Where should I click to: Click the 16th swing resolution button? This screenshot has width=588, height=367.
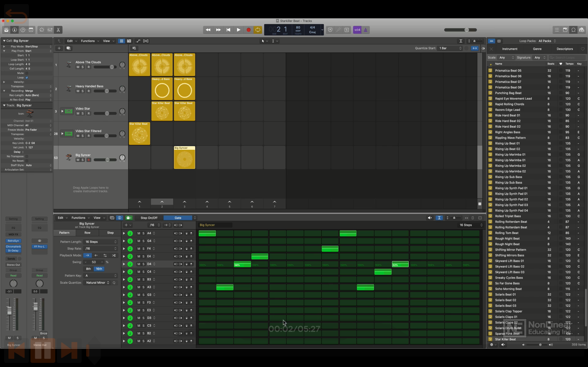click(x=99, y=269)
